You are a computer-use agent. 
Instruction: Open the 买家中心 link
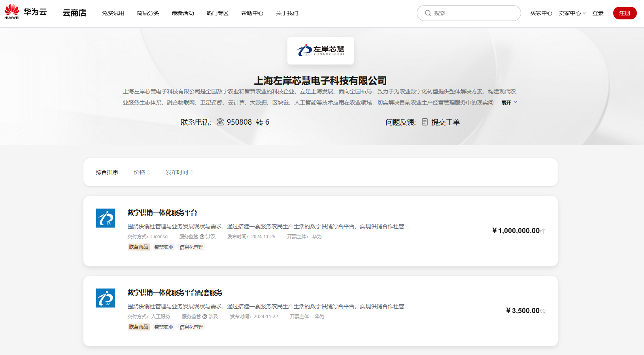[x=541, y=13]
